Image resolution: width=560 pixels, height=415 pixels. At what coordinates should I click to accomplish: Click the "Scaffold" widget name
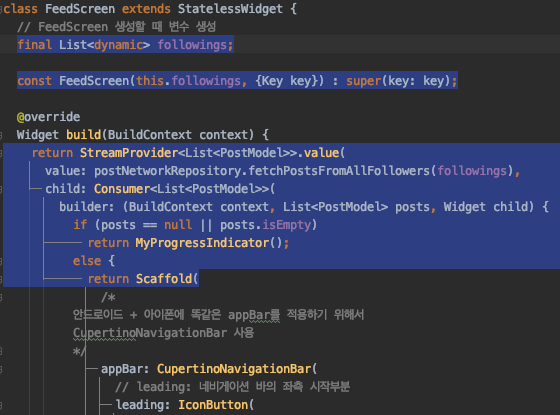pyautogui.click(x=164, y=279)
